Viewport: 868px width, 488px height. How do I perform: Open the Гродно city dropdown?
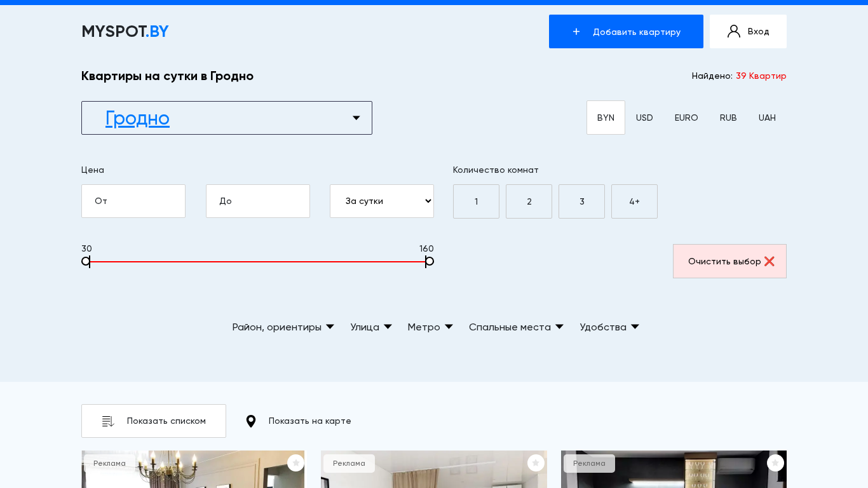pyautogui.click(x=227, y=118)
